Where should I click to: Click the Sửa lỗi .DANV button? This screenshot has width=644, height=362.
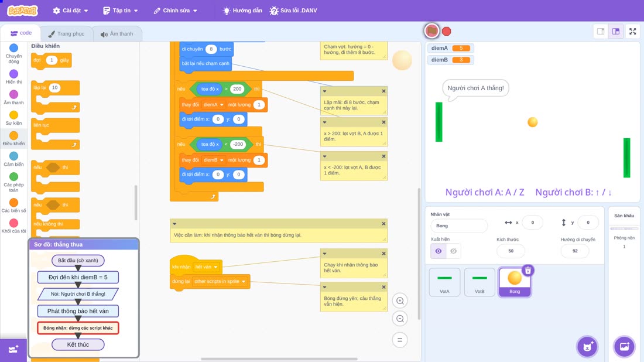tap(293, 11)
